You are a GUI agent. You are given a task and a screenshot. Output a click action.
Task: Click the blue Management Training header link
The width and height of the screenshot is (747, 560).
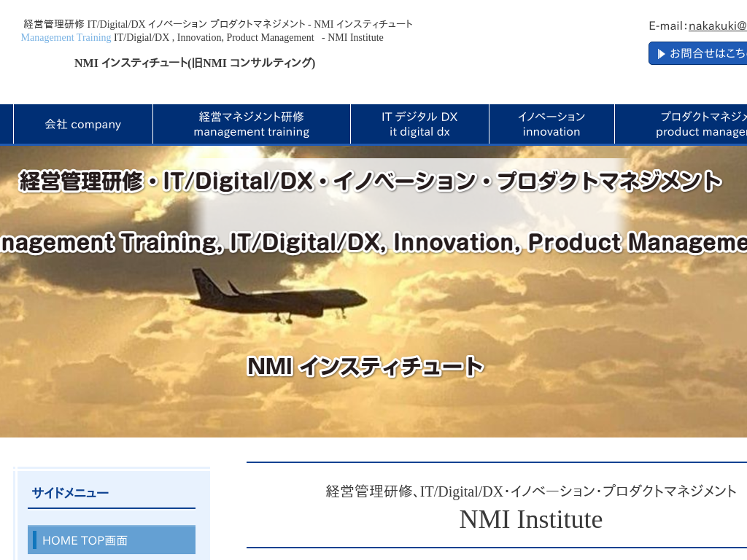(x=66, y=37)
